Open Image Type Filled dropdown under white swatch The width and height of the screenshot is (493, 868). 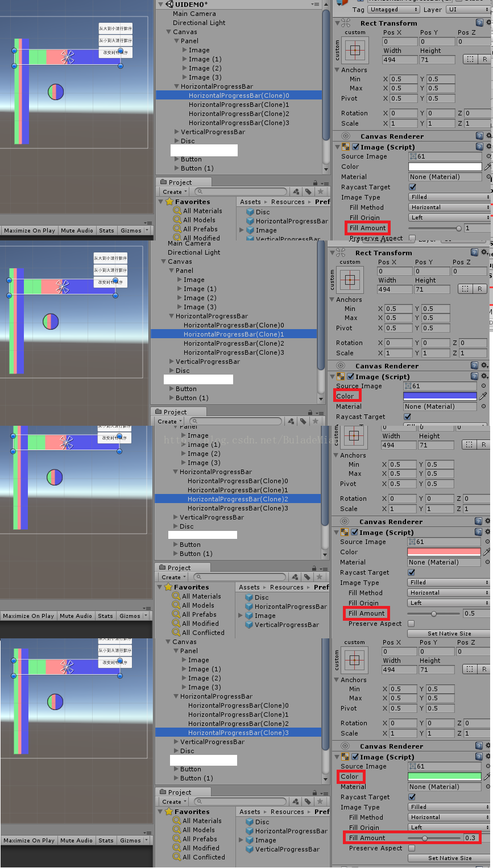click(x=449, y=197)
